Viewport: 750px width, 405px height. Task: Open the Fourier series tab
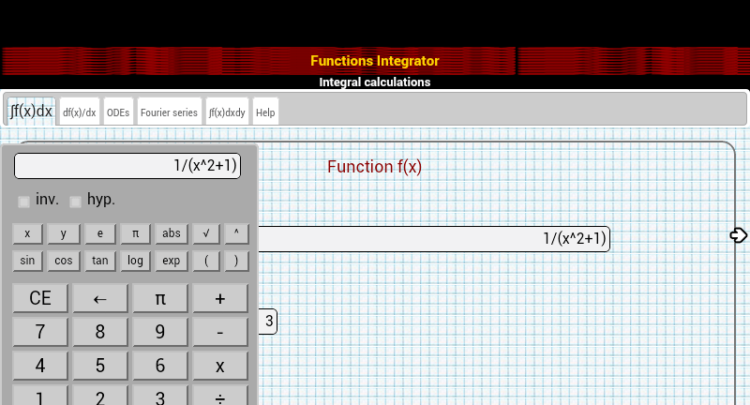(x=168, y=112)
